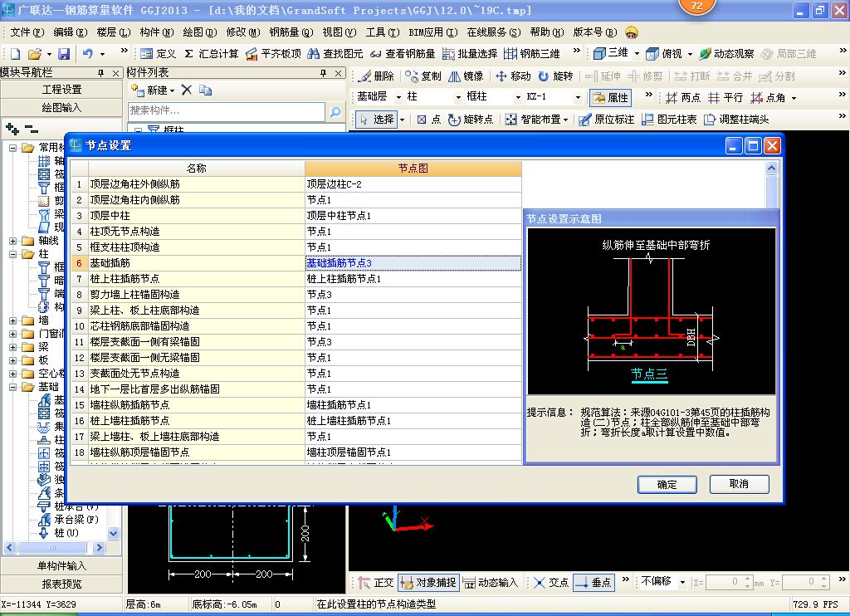Open 查找图元 find element tool
The height and width of the screenshot is (616, 850).
point(335,54)
